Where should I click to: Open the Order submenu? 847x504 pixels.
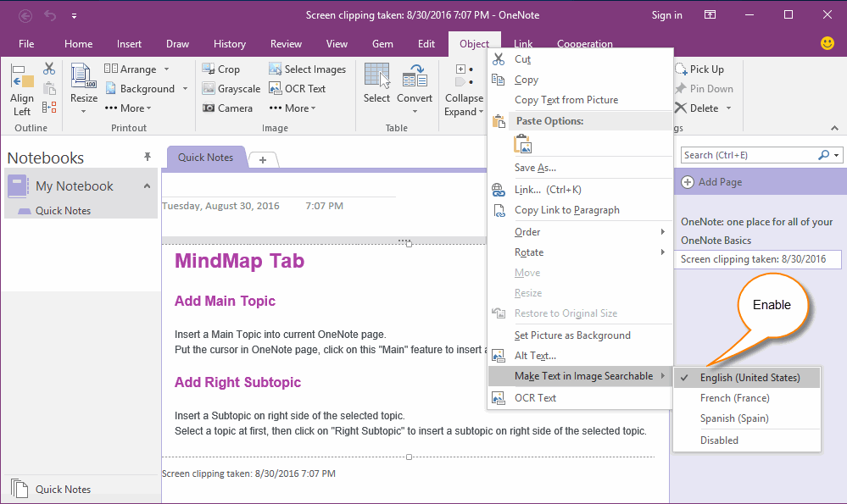point(580,231)
